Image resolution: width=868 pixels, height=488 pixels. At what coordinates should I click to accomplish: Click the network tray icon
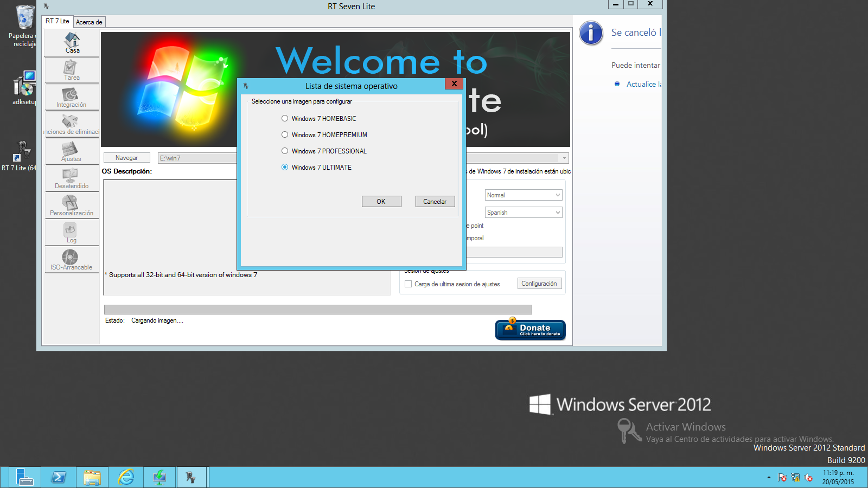(795, 478)
